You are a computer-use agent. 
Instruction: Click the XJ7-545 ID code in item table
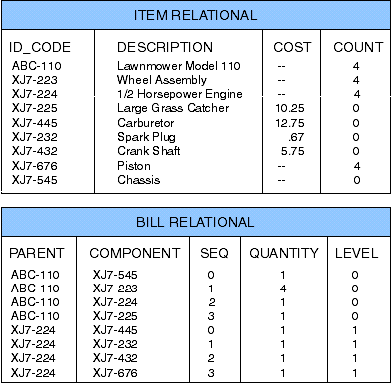35,180
